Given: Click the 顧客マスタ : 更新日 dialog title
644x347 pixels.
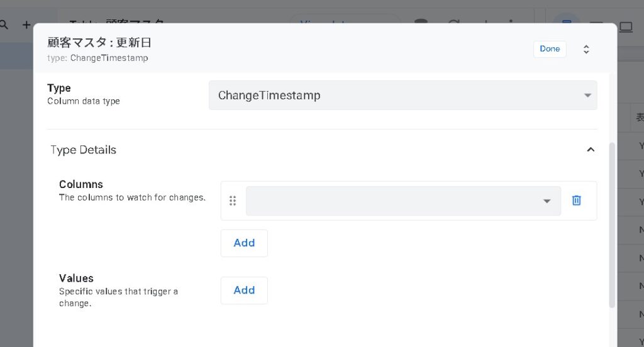Looking at the screenshot, I should [x=99, y=43].
